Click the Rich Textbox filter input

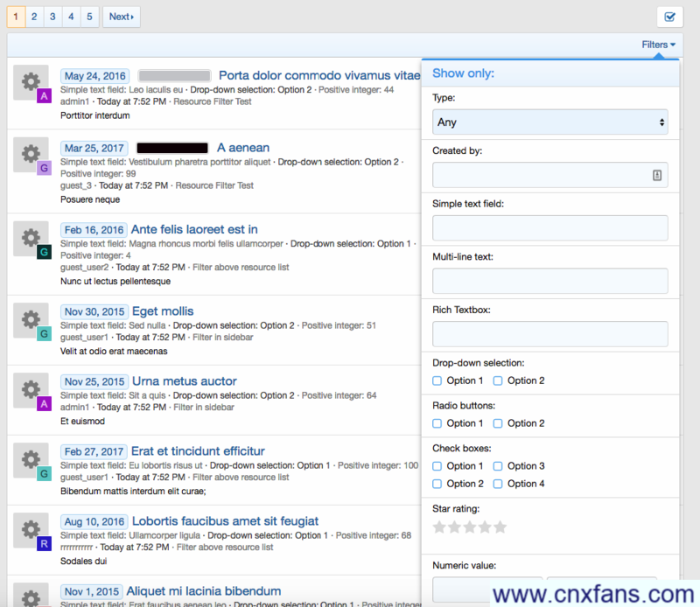coord(550,334)
